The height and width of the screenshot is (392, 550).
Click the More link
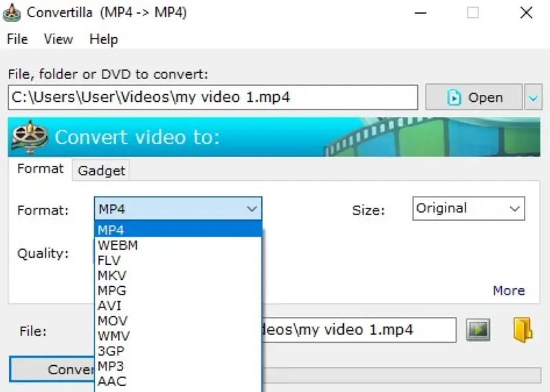tap(509, 291)
